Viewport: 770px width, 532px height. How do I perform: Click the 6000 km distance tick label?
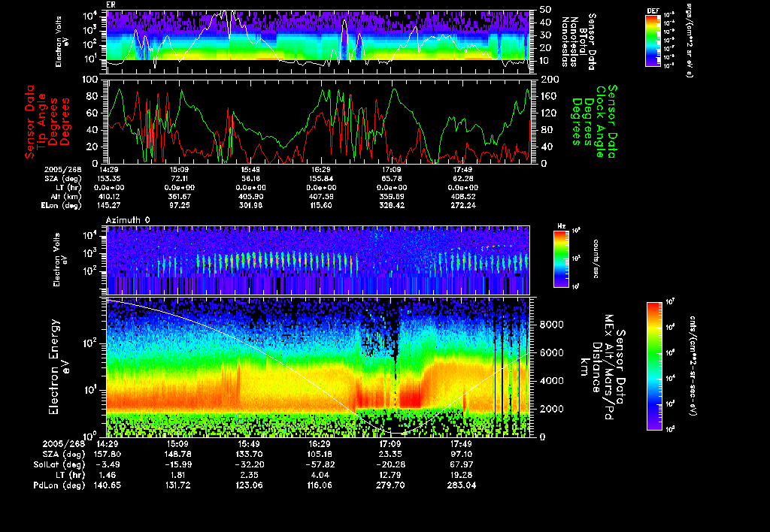point(551,353)
